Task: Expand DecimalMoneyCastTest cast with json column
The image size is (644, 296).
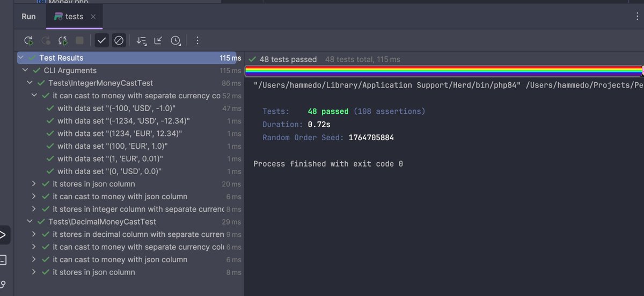Action: pos(34,259)
